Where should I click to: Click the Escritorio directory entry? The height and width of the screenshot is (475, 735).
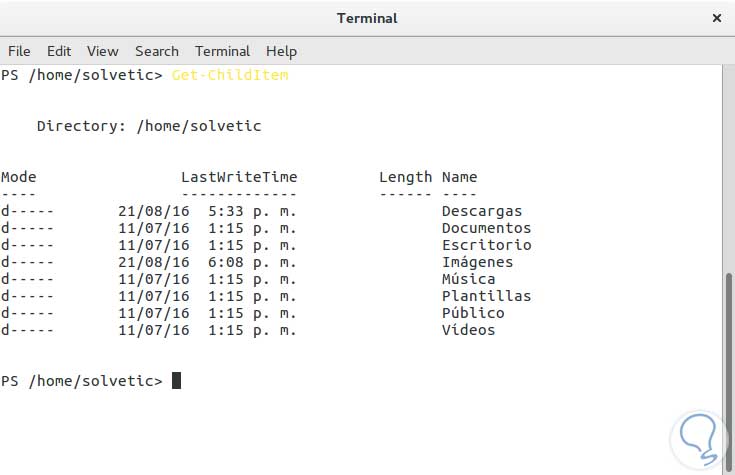(486, 245)
